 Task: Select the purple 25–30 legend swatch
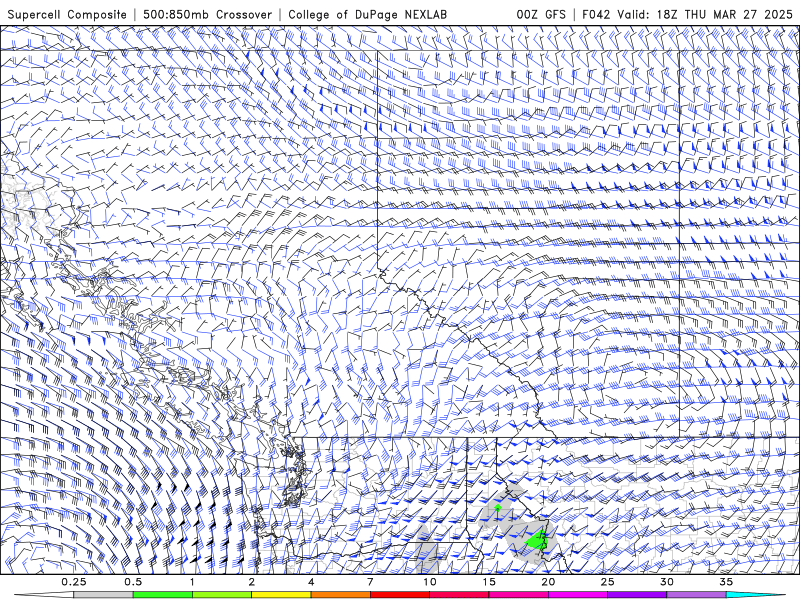pyautogui.click(x=637, y=595)
